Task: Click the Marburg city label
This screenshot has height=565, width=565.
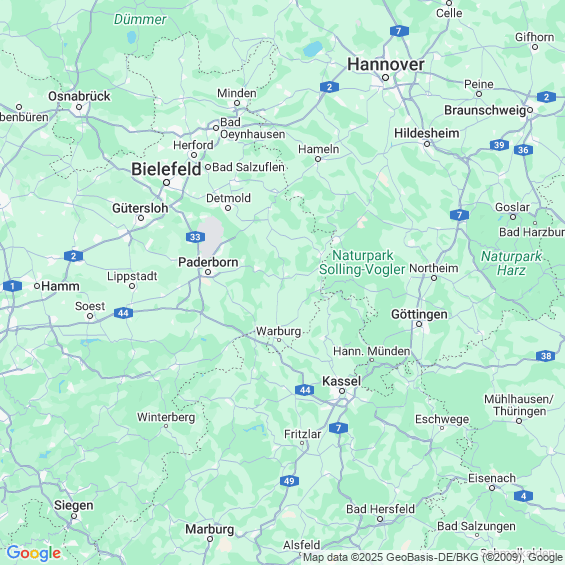Action: (210, 529)
